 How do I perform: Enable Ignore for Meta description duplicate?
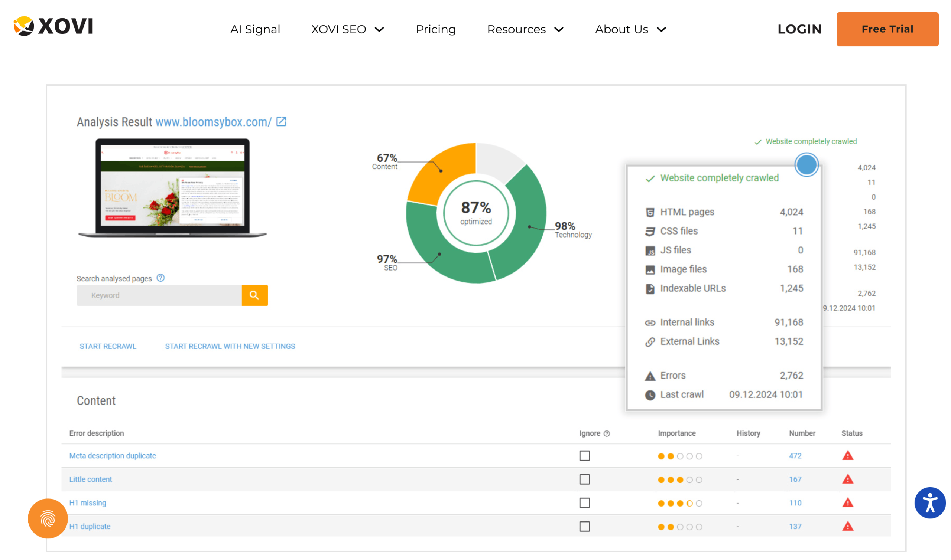(584, 456)
